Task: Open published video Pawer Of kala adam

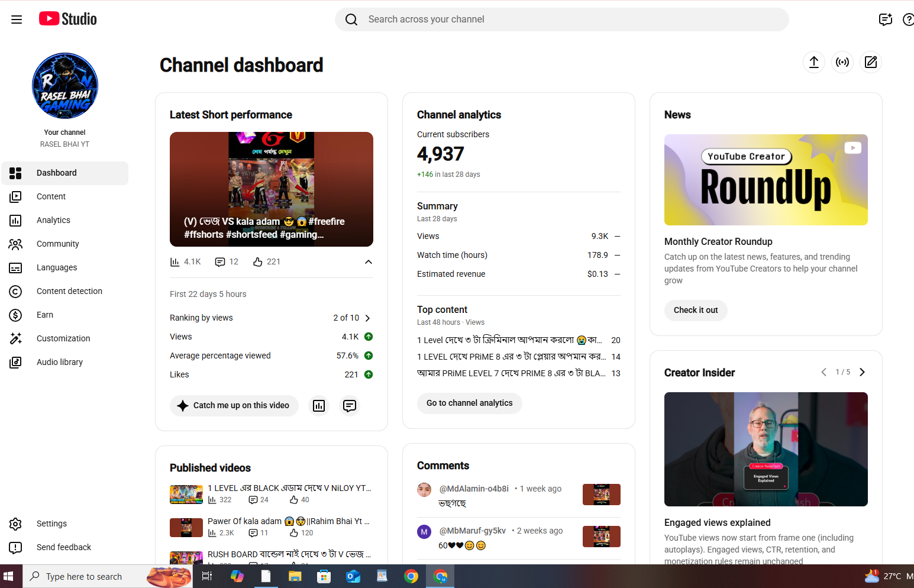Action: (x=289, y=522)
